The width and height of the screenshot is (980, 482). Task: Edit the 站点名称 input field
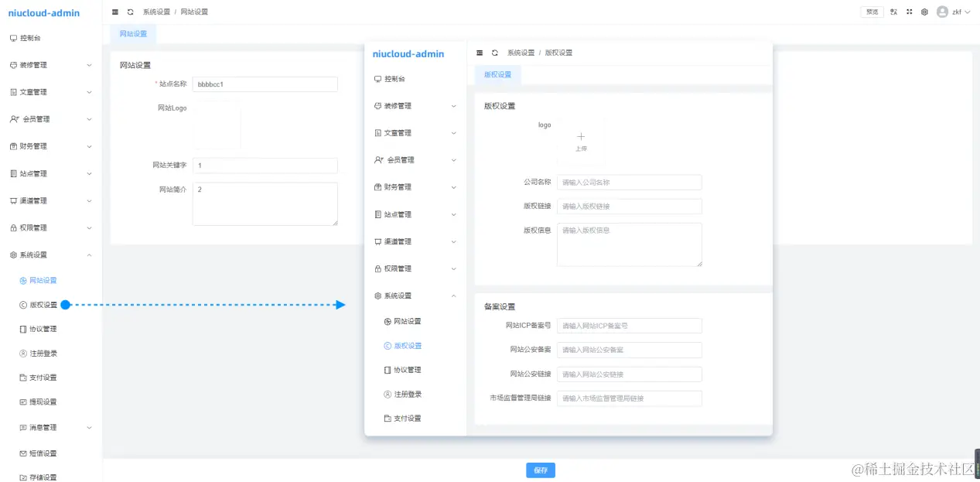[x=265, y=84]
